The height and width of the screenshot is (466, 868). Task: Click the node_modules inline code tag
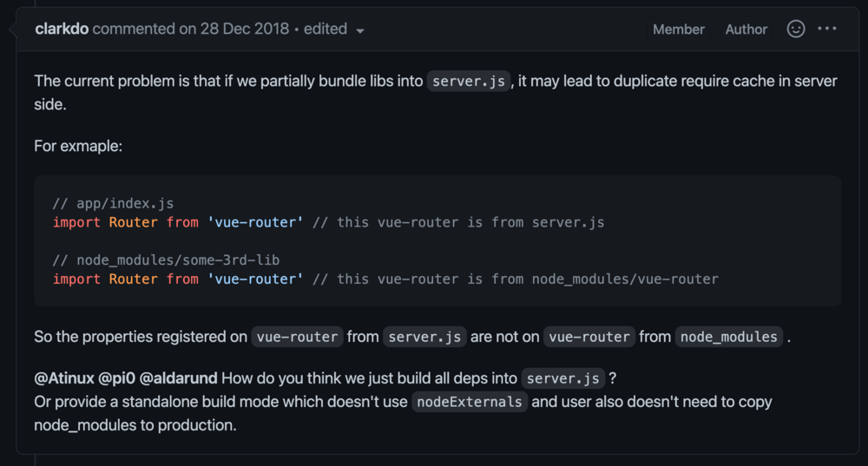point(729,337)
